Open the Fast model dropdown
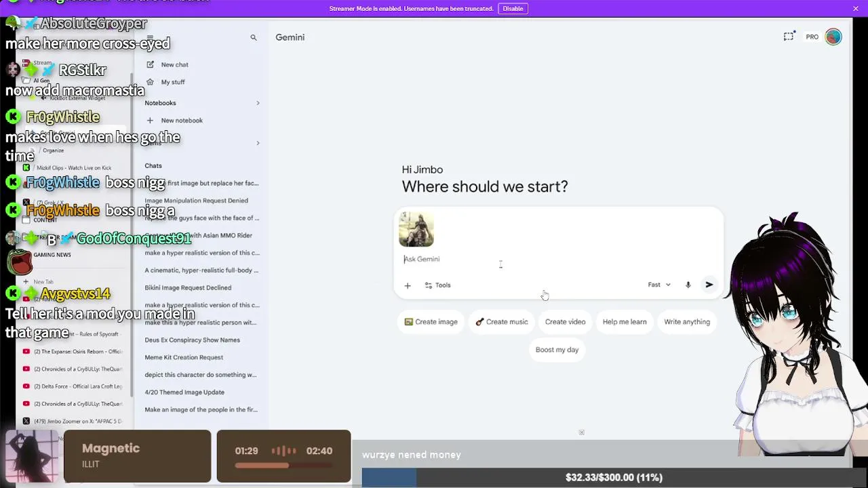This screenshot has height=488, width=868. 659,285
